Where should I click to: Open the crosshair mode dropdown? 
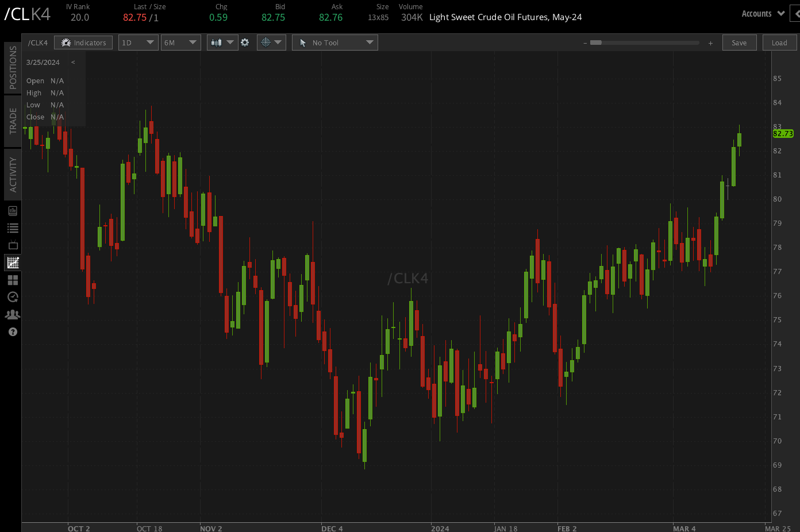pos(271,43)
